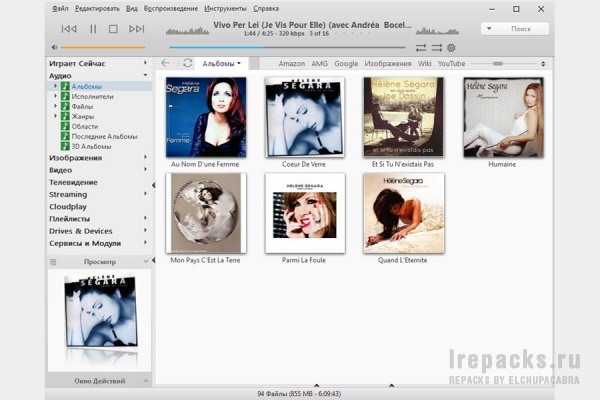Select the Телевидение section
This screenshot has height=400, width=600.
[73, 182]
